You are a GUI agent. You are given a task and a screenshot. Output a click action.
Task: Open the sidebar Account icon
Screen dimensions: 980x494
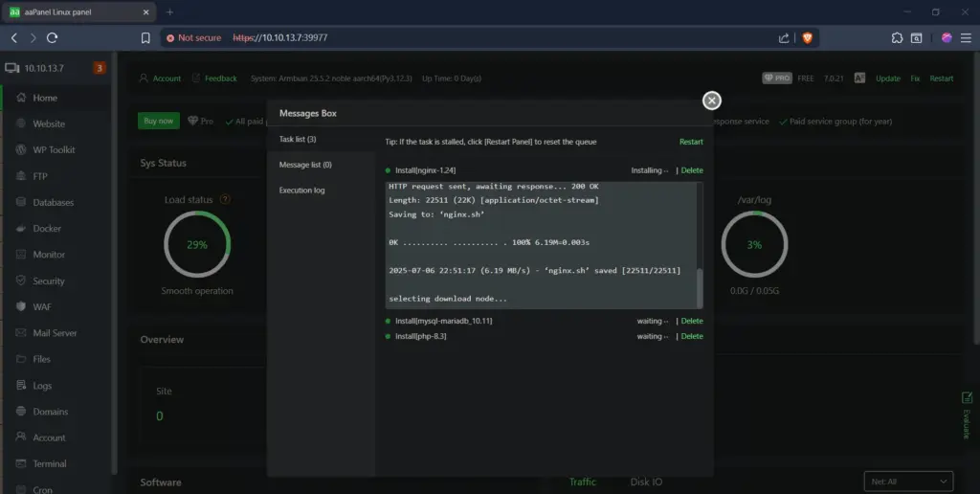point(21,438)
